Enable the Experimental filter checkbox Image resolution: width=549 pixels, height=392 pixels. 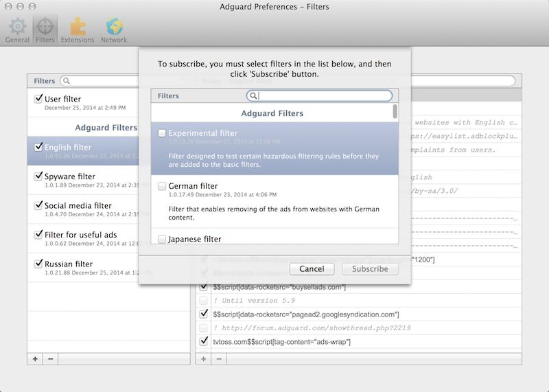point(162,133)
